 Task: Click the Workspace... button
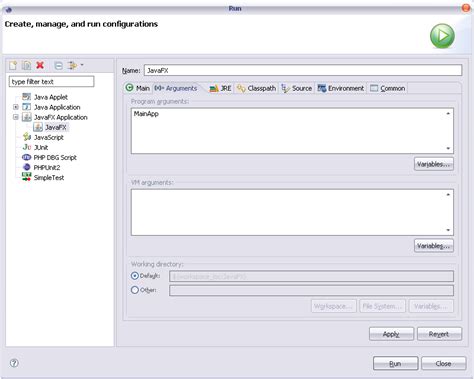pos(334,306)
